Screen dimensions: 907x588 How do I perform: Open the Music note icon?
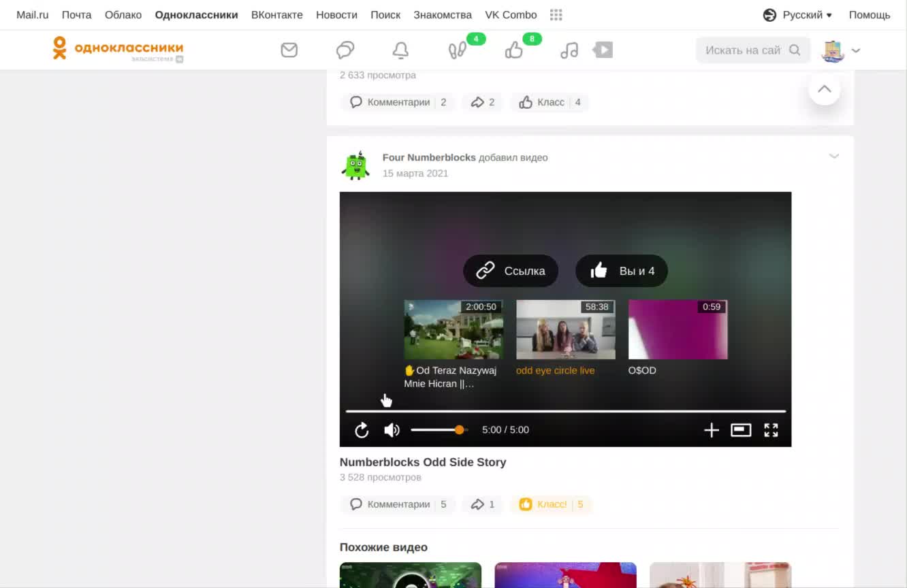click(x=569, y=50)
